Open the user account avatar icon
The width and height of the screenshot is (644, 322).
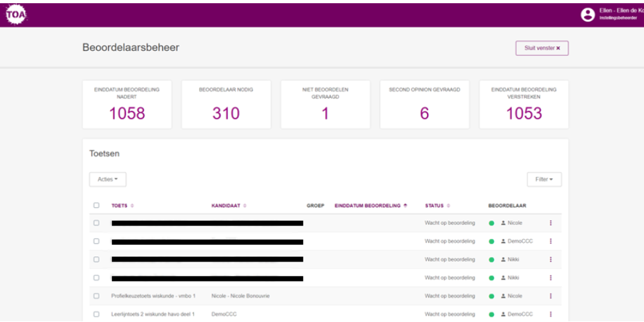588,15
